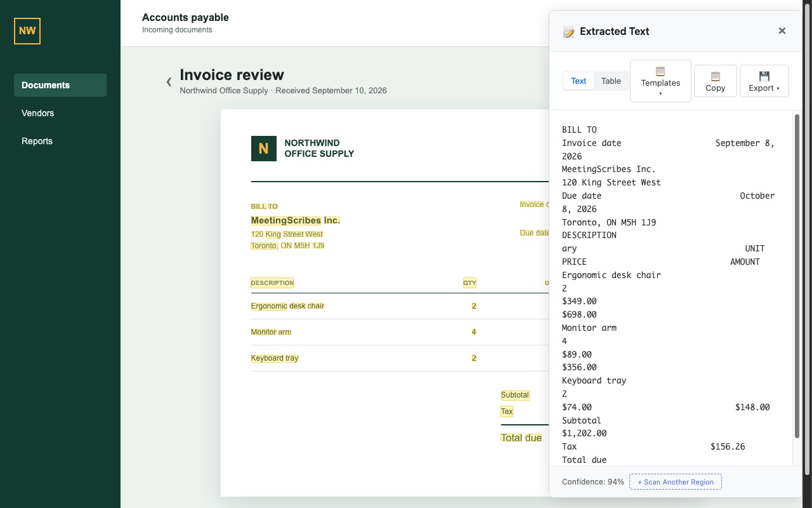Click the Northwind N logo on invoice
Image resolution: width=812 pixels, height=508 pixels.
264,149
